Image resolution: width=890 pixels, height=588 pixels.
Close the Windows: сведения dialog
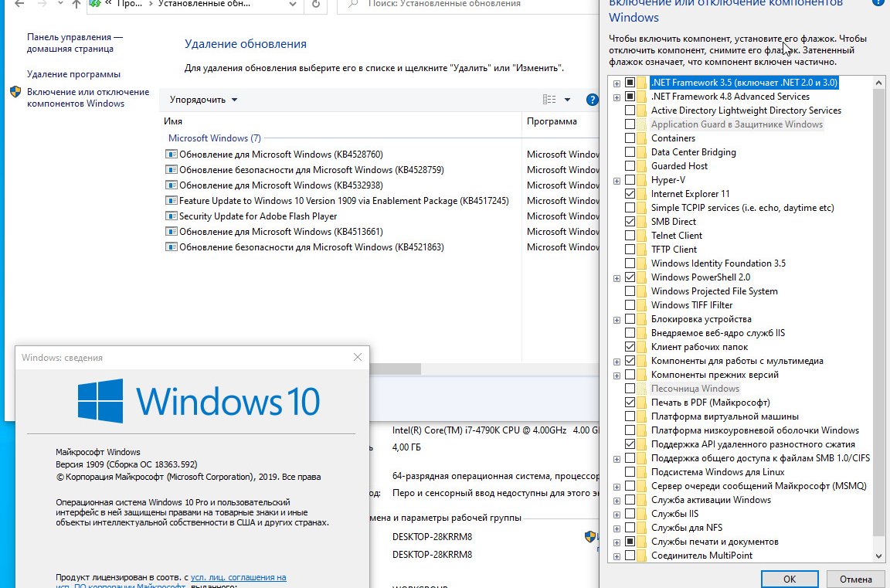click(x=358, y=357)
